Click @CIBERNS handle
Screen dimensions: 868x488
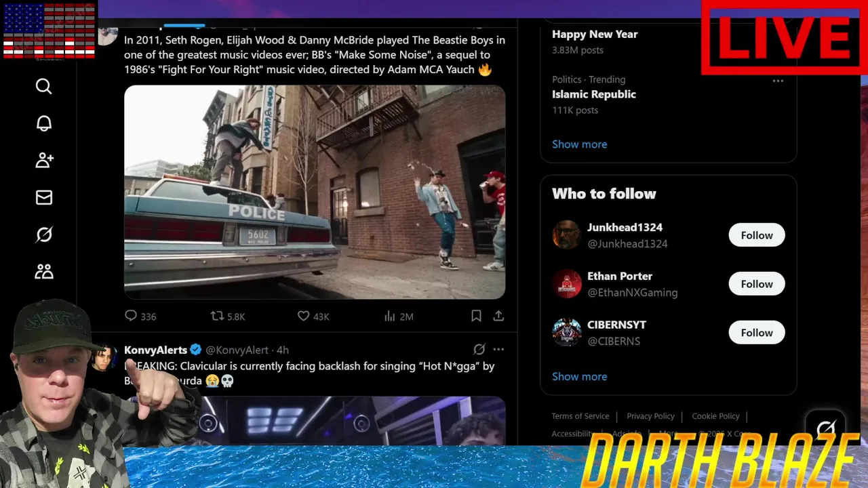click(x=614, y=342)
